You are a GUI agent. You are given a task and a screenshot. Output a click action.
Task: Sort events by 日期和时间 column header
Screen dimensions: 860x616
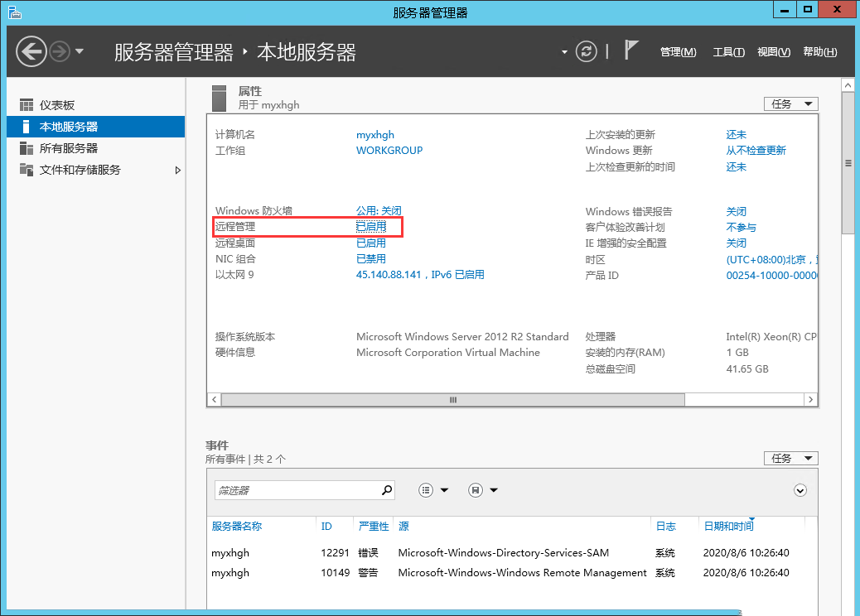[x=729, y=526]
